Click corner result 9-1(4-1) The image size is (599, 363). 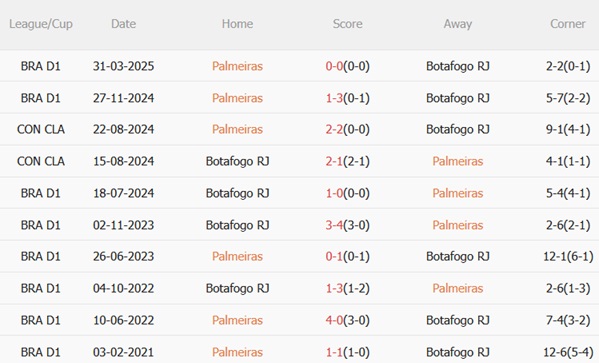(x=568, y=130)
